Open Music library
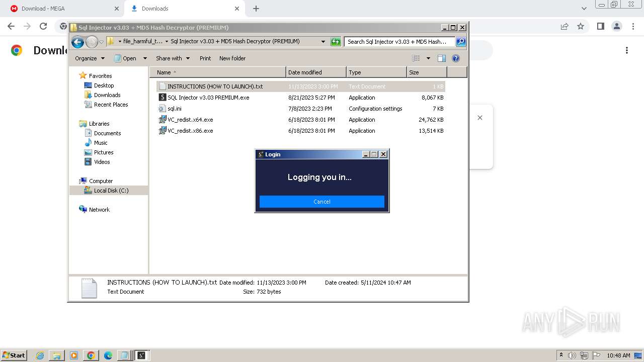 click(101, 143)
